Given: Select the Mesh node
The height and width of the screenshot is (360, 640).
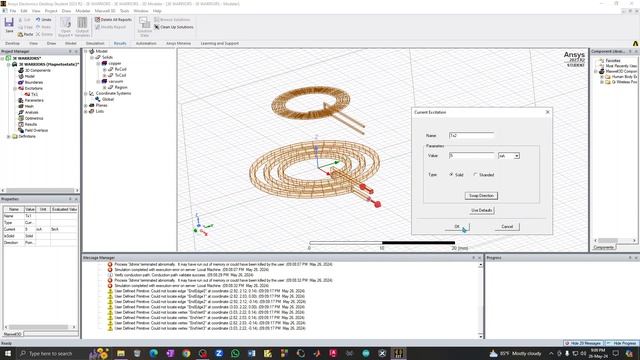Looking at the screenshot, I should pyautogui.click(x=26, y=106).
